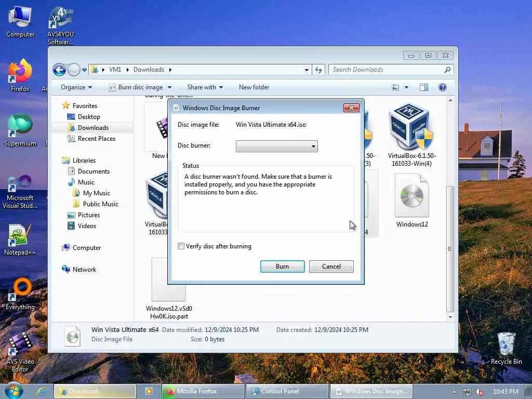
Task: Open Windows Media Player taskbar icon
Action: click(x=149, y=391)
